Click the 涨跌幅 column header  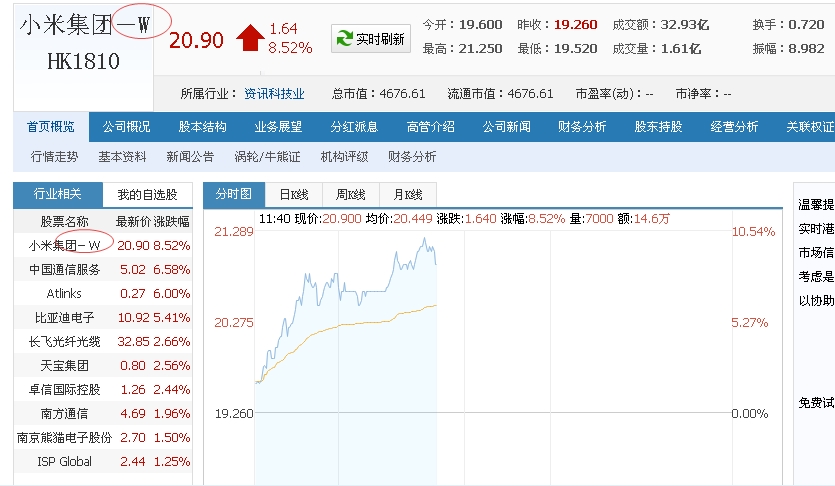(172, 221)
